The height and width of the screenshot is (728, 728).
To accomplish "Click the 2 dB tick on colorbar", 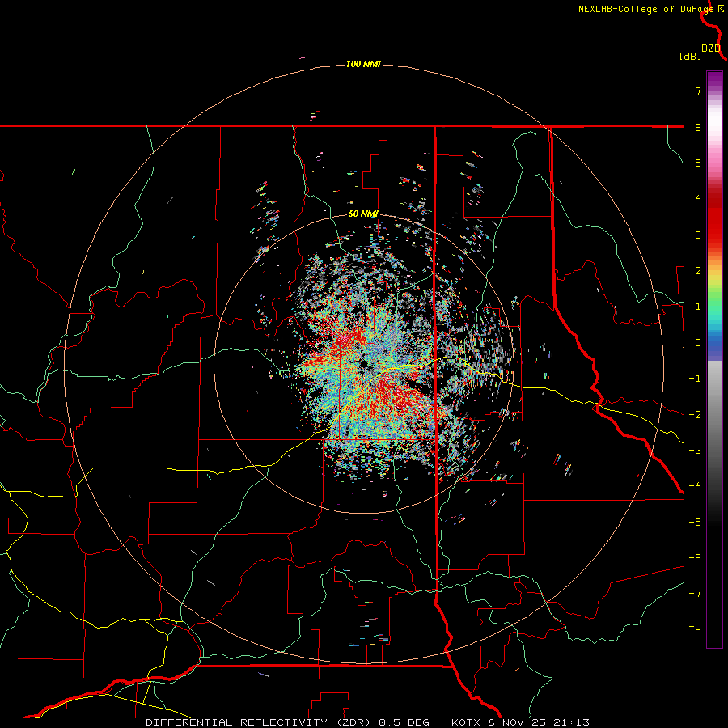I will tap(698, 271).
